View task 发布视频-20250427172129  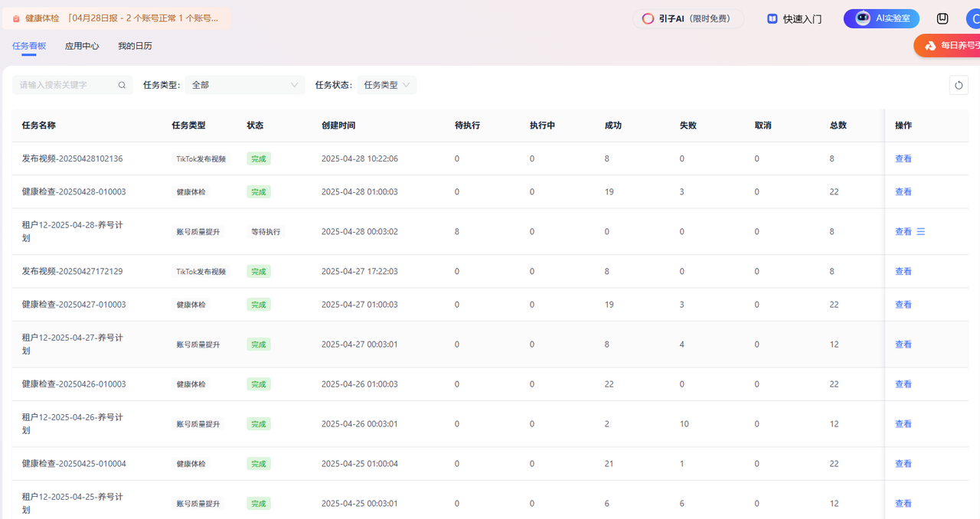click(903, 271)
